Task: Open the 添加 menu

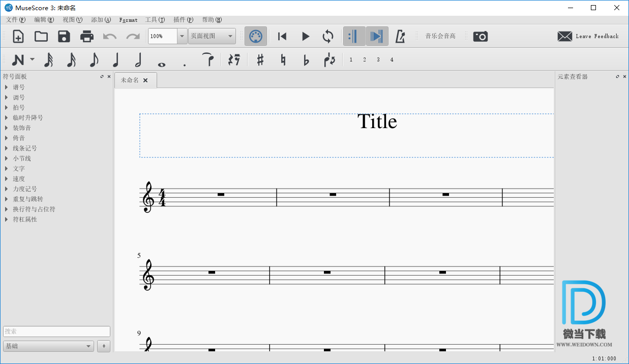Action: click(101, 20)
